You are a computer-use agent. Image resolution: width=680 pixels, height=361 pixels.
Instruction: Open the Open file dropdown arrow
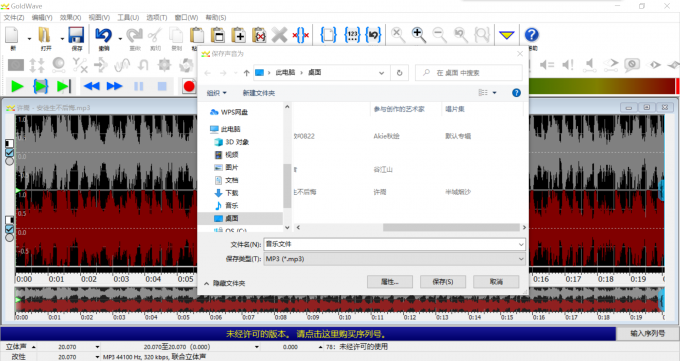tap(62, 39)
